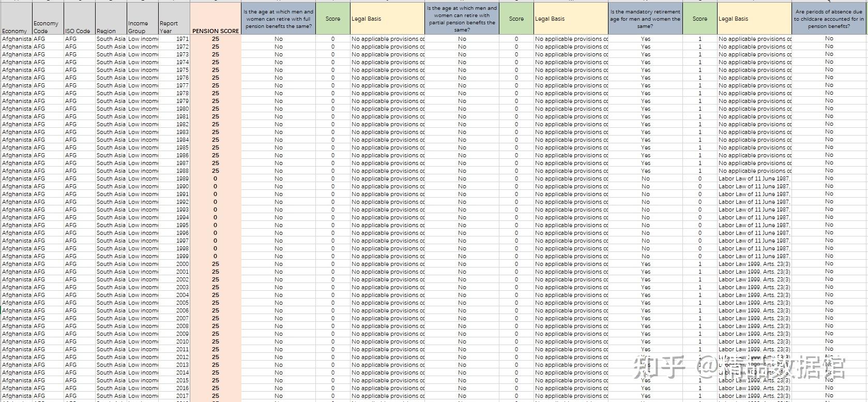Click Score header beside partial pension question

point(516,19)
